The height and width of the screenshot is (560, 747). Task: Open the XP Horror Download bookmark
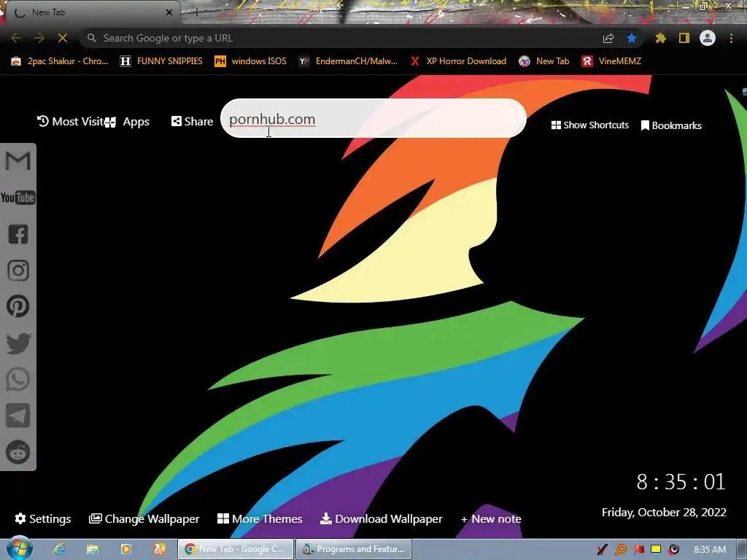tap(458, 61)
